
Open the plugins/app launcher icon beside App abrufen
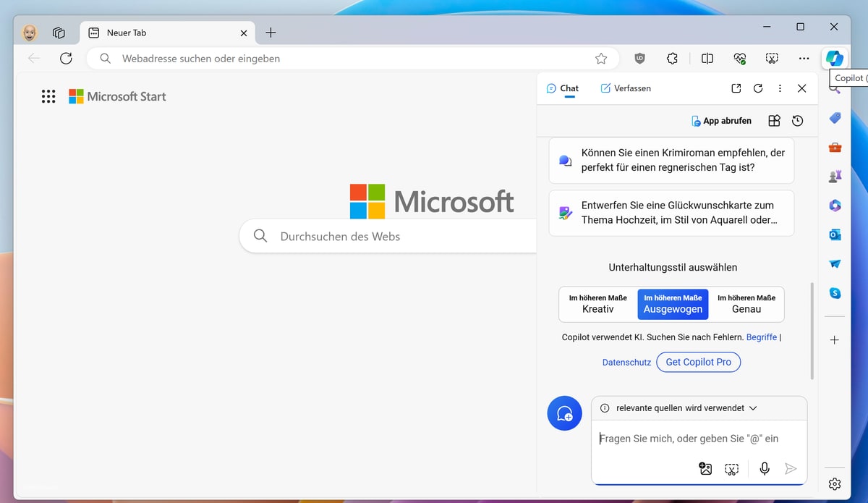click(x=773, y=120)
